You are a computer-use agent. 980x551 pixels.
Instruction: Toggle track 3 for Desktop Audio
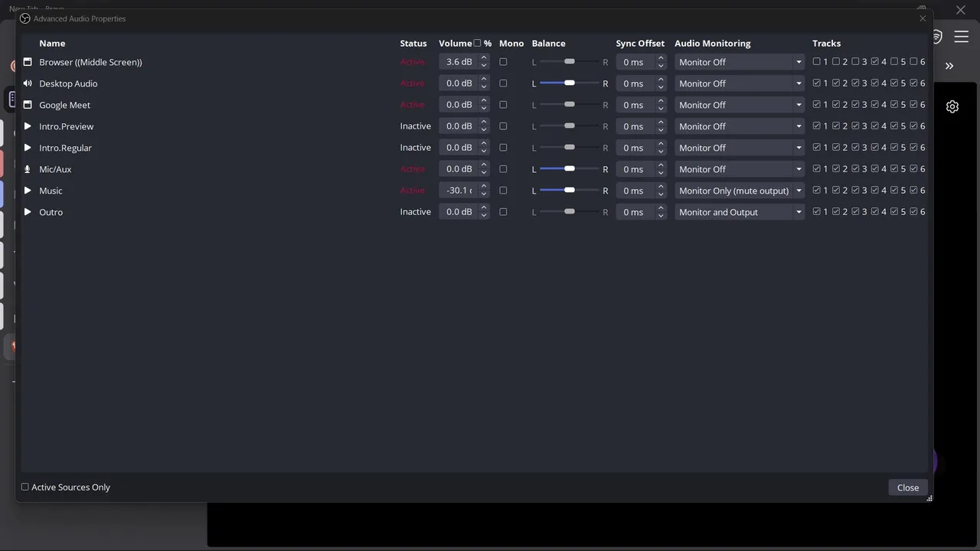(855, 83)
